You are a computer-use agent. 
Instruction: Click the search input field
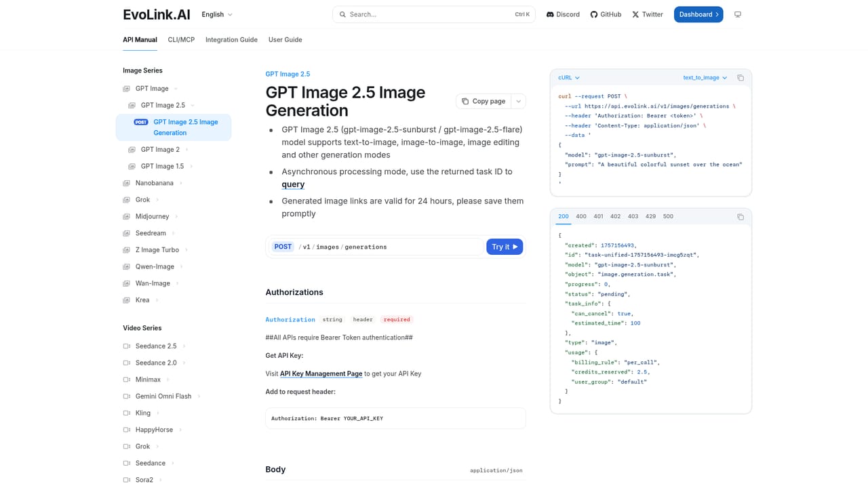coord(433,14)
